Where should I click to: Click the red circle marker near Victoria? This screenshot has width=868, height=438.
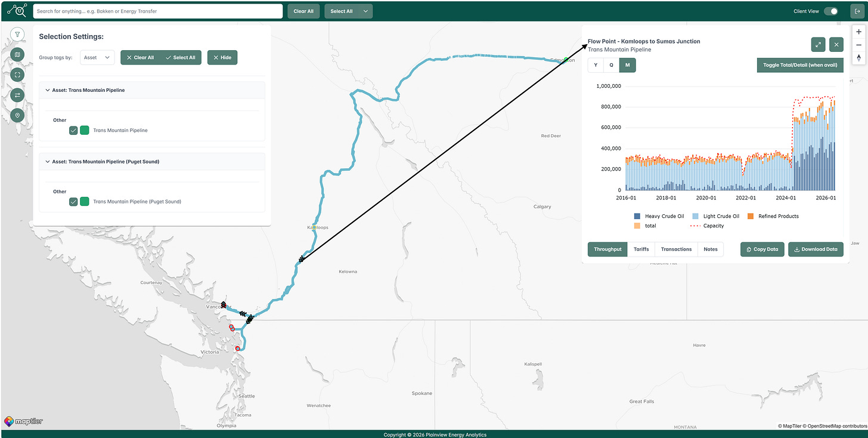click(x=238, y=348)
